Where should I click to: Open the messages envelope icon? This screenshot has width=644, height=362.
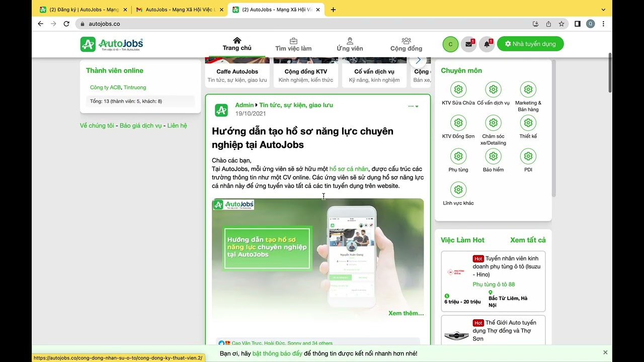tap(469, 44)
